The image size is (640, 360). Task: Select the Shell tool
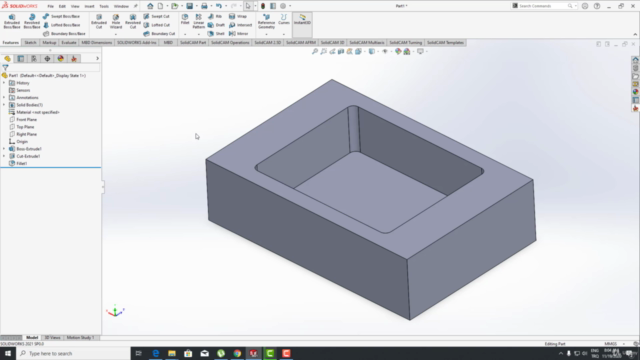216,34
